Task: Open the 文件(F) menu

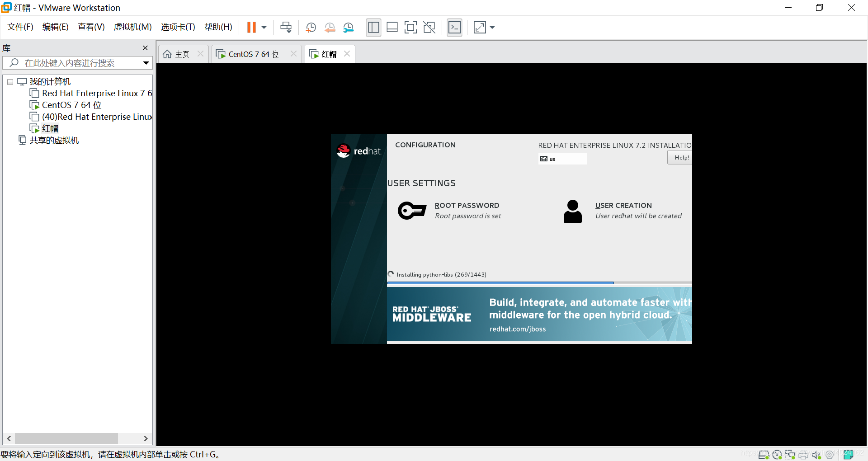Action: coord(20,27)
